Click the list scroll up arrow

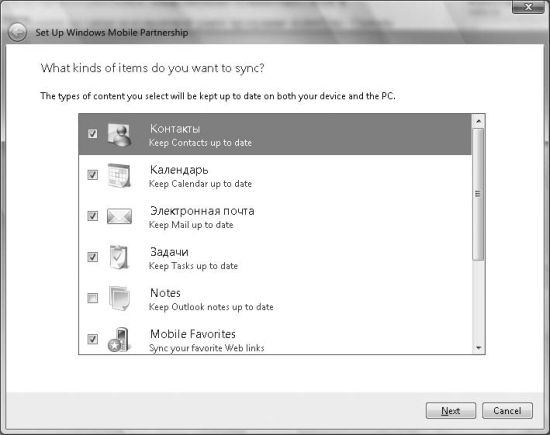point(478,121)
